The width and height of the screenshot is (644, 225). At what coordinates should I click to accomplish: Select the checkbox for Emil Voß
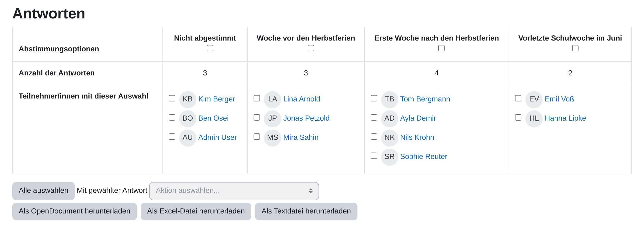tap(518, 98)
